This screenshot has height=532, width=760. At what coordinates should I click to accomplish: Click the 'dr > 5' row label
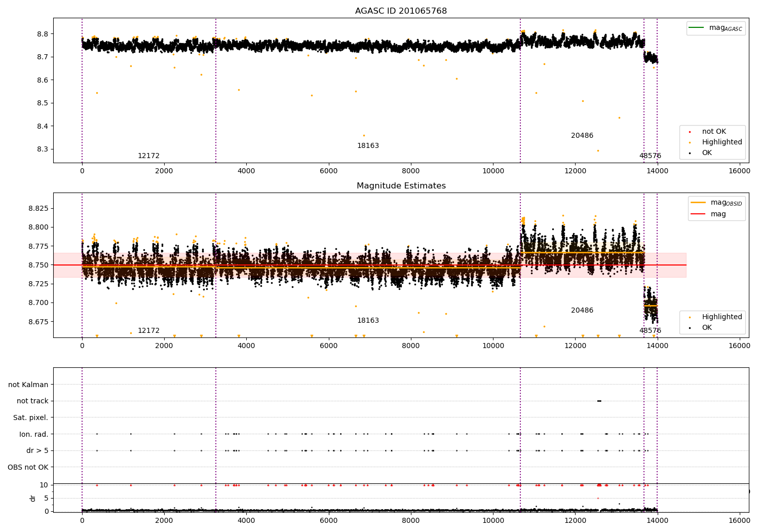[37, 450]
